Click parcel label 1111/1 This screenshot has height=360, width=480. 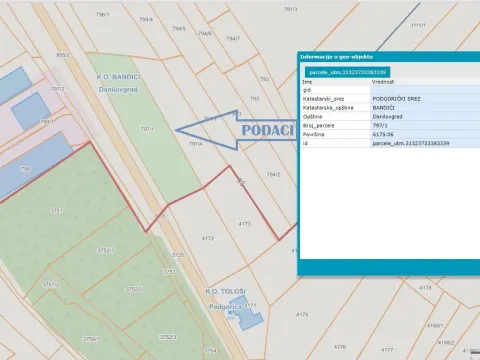tap(418, 25)
